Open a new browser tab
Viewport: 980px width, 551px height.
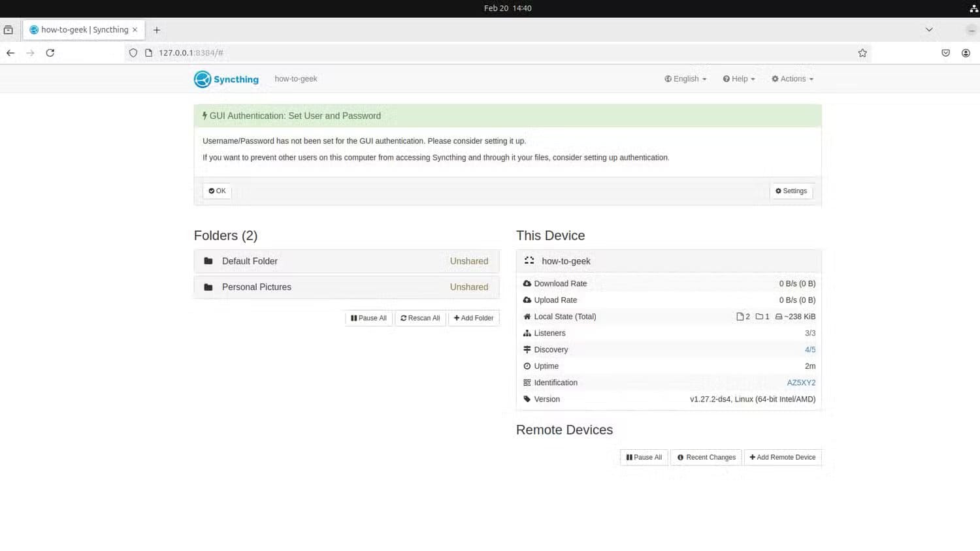coord(157,30)
